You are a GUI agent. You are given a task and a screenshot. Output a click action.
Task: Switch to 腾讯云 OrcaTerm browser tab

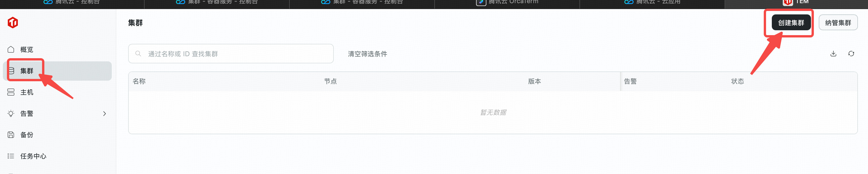[507, 2]
